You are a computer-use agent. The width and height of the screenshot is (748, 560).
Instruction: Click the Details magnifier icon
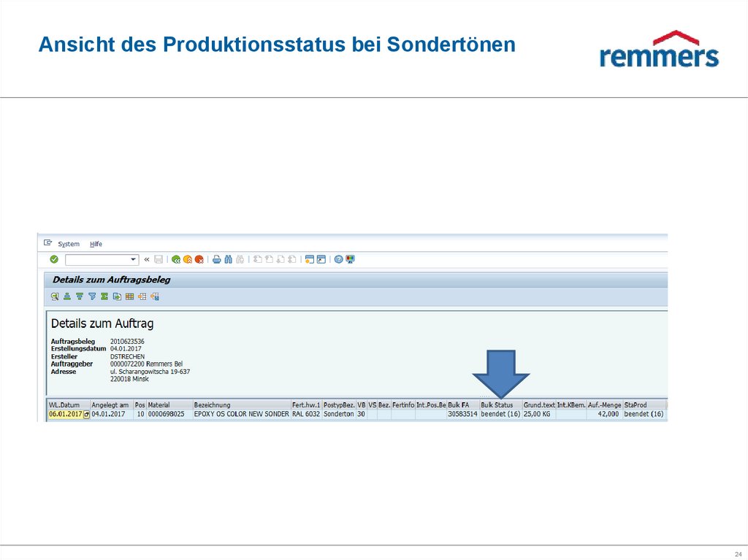click(x=56, y=296)
